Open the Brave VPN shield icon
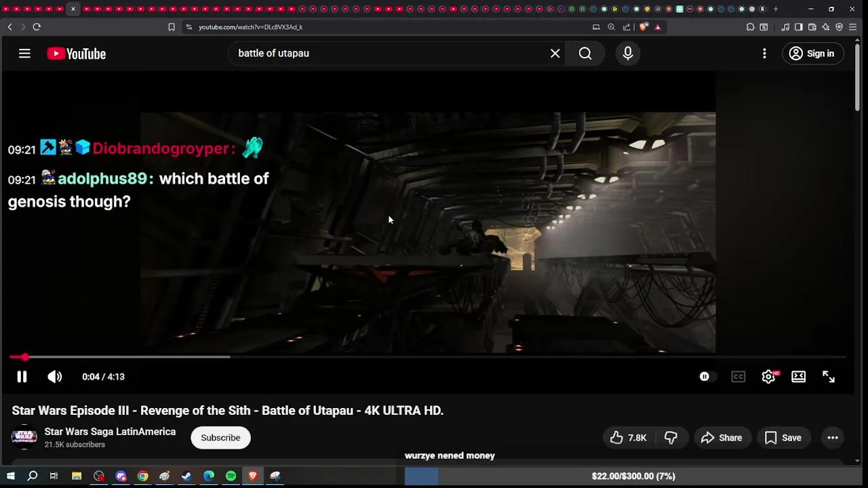Image resolution: width=868 pixels, height=488 pixels. tap(840, 27)
